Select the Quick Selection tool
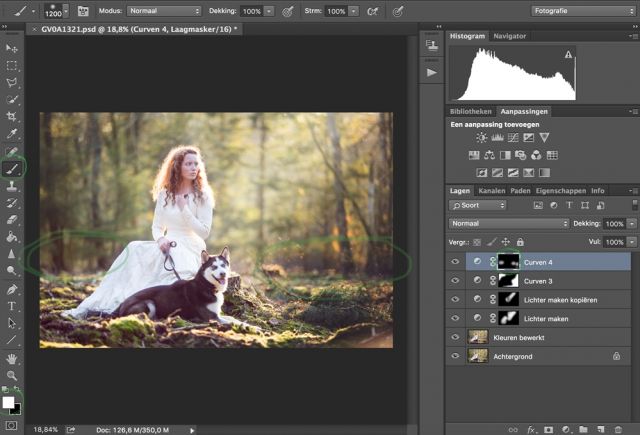The image size is (640, 435). pyautogui.click(x=11, y=100)
